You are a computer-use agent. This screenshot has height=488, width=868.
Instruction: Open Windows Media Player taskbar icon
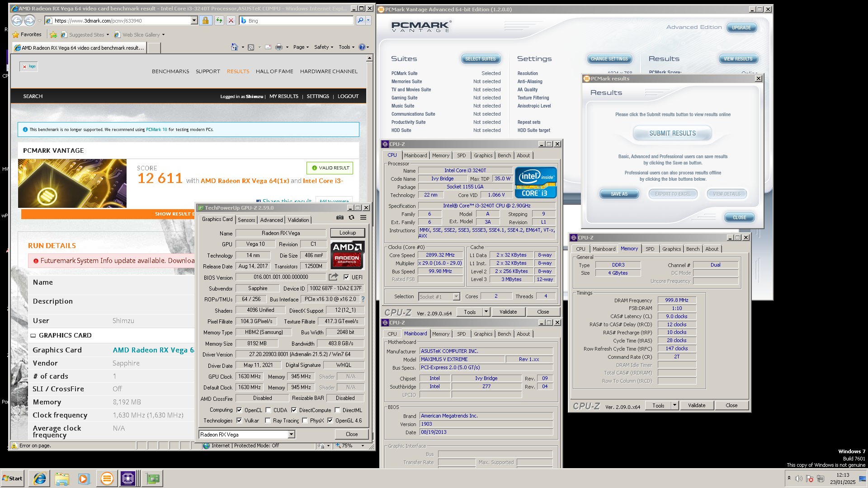click(84, 479)
